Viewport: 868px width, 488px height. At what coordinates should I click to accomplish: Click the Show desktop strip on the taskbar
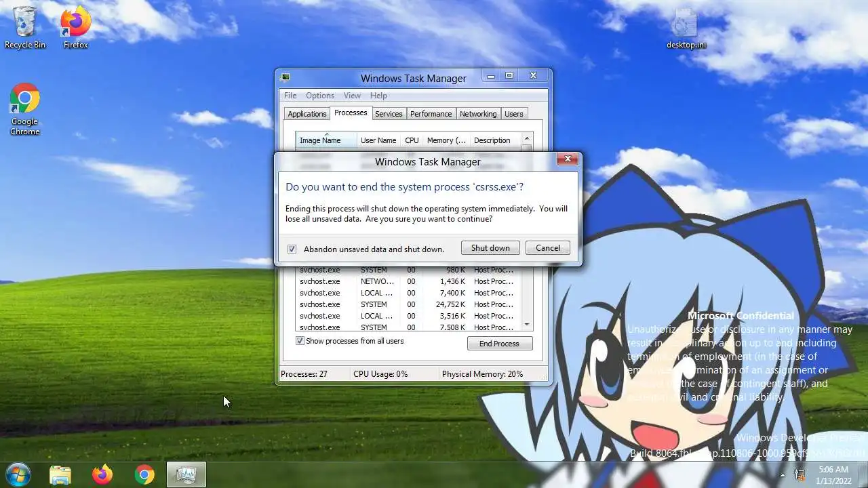pyautogui.click(x=863, y=474)
